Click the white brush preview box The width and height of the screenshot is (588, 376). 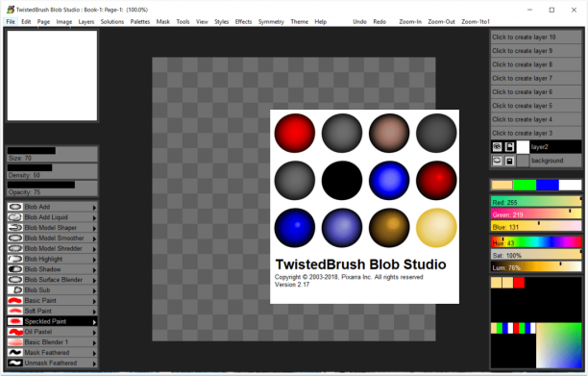tap(52, 76)
